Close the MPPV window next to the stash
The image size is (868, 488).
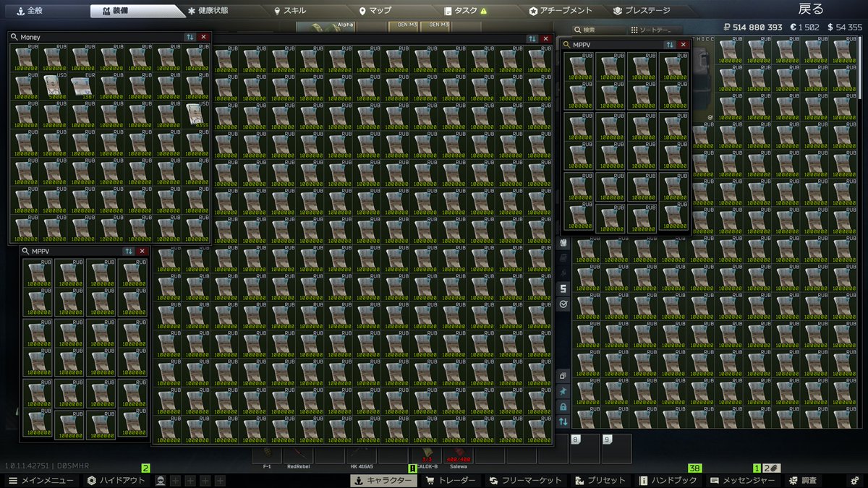[684, 44]
